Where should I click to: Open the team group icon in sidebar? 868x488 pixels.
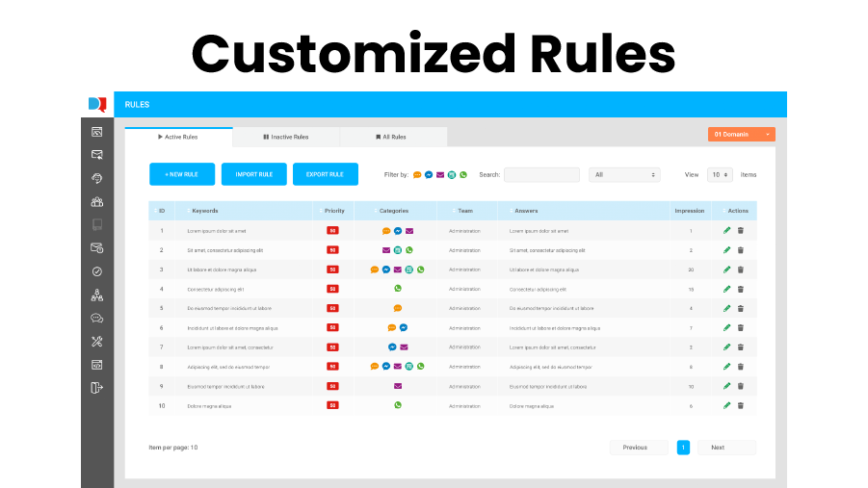tap(96, 201)
